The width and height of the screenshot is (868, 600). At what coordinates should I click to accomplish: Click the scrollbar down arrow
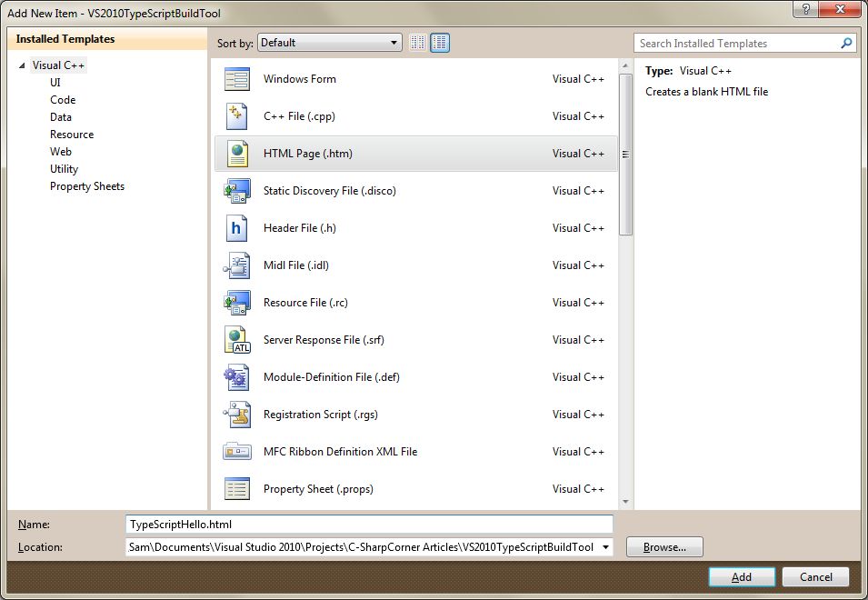[625, 502]
